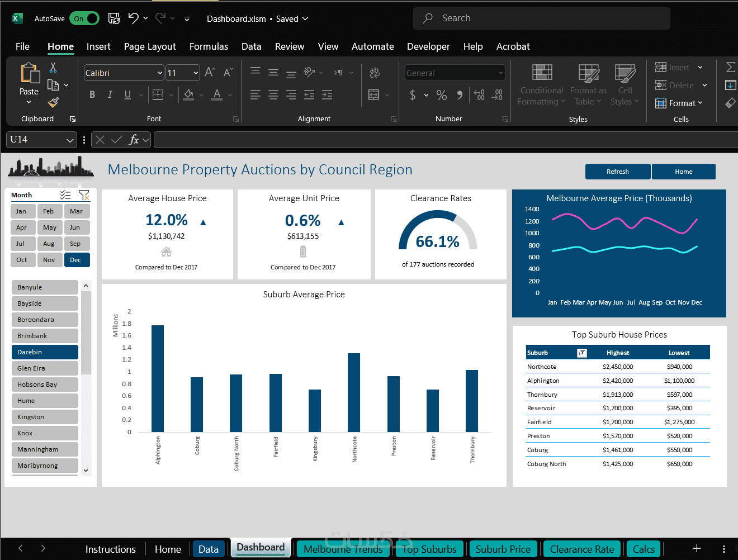
Task: Apply Percent Style format
Action: pyautogui.click(x=442, y=95)
